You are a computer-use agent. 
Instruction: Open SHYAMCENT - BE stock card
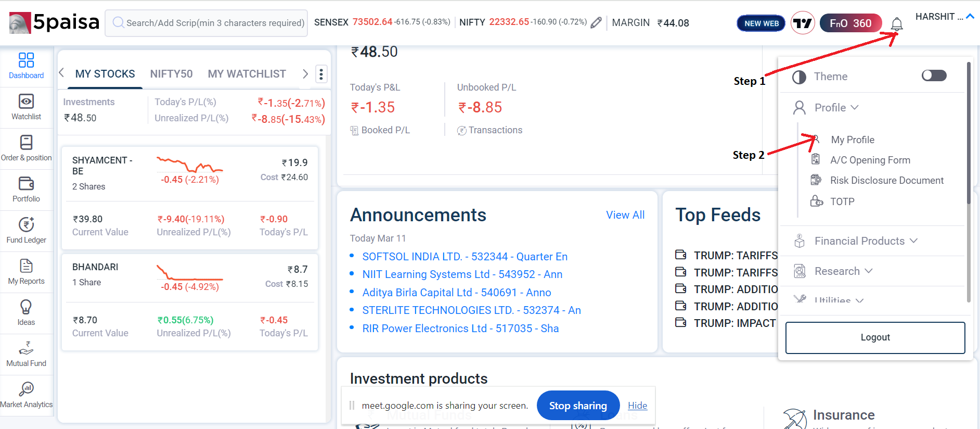(190, 198)
